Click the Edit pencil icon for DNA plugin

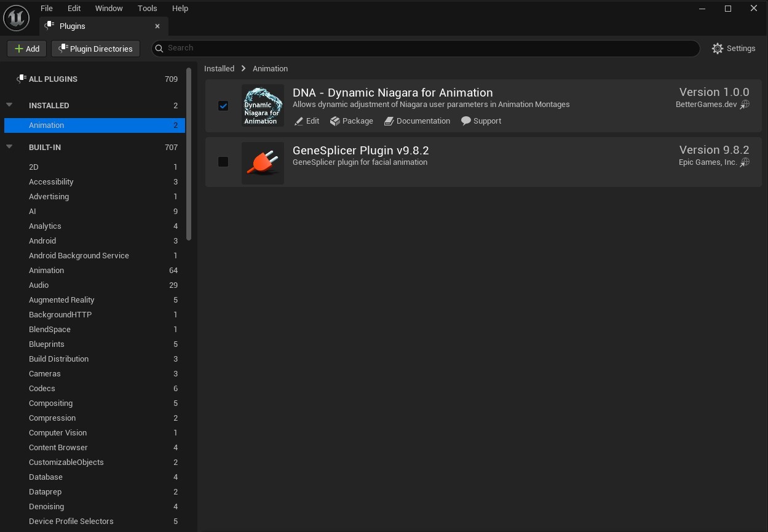[x=299, y=121]
